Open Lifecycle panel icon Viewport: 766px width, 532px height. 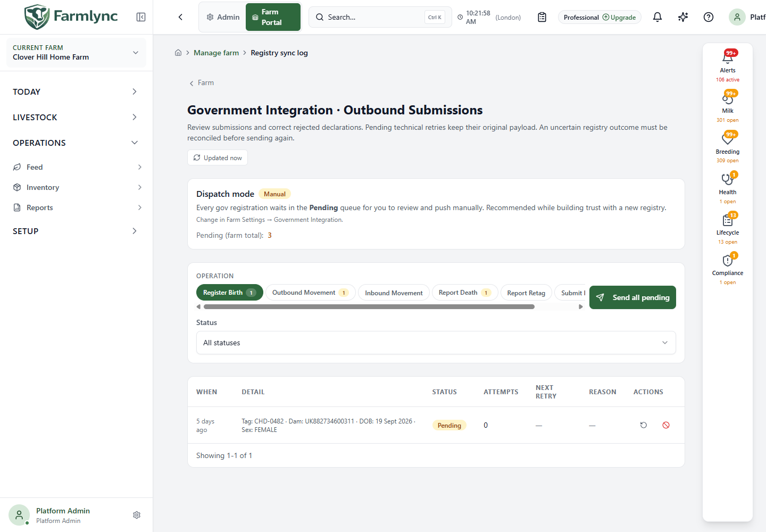click(x=728, y=220)
